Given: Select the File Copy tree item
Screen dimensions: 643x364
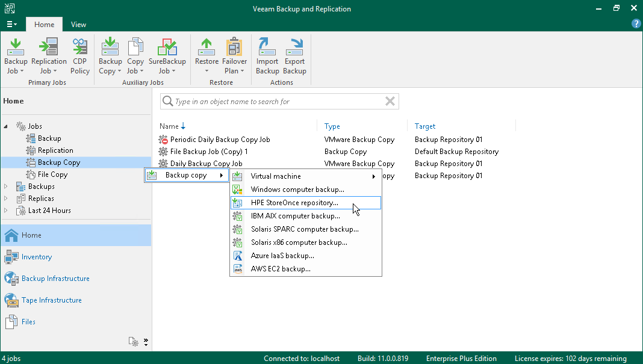Looking at the screenshot, I should pyautogui.click(x=52, y=174).
